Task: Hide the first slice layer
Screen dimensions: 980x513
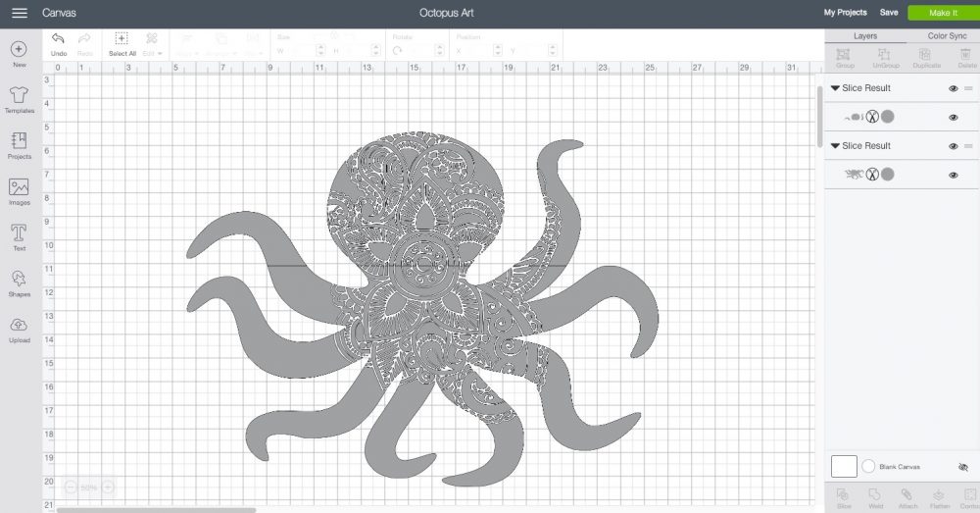Action: coord(954,118)
